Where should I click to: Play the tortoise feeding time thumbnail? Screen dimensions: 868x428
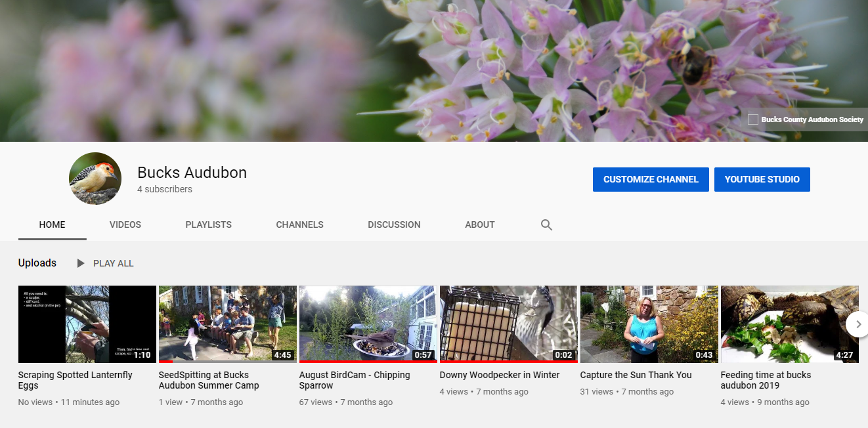tap(790, 324)
